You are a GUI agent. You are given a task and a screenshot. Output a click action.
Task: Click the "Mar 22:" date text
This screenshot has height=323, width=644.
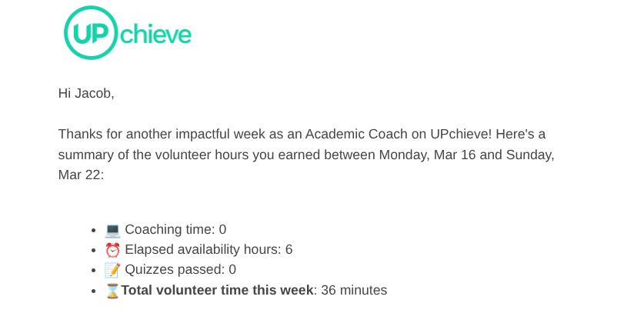pyautogui.click(x=81, y=175)
